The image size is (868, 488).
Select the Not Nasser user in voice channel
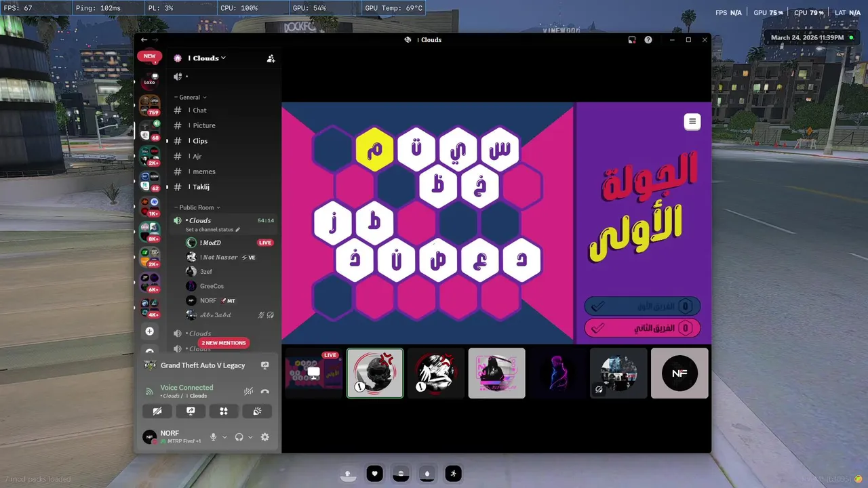[231, 258]
